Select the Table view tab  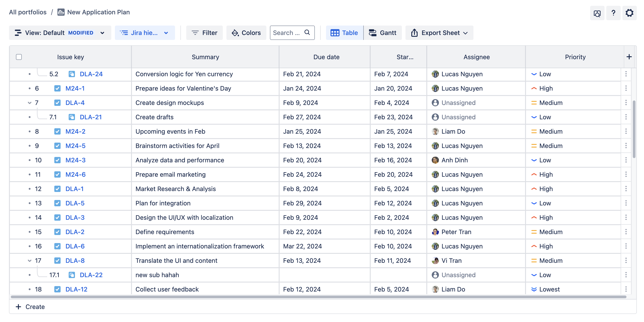pyautogui.click(x=344, y=33)
